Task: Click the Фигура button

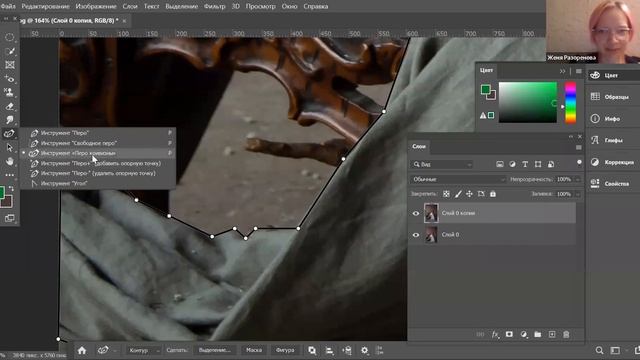Action: [285, 350]
